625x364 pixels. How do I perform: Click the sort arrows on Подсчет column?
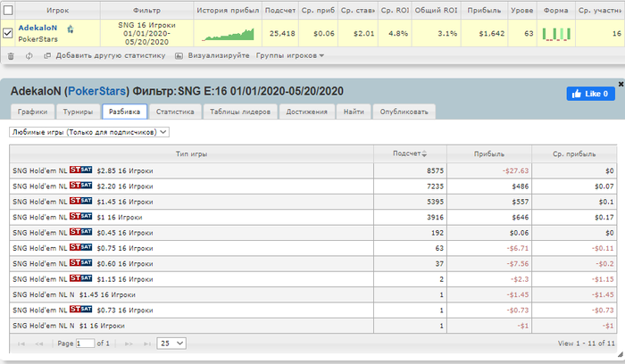coord(424,153)
